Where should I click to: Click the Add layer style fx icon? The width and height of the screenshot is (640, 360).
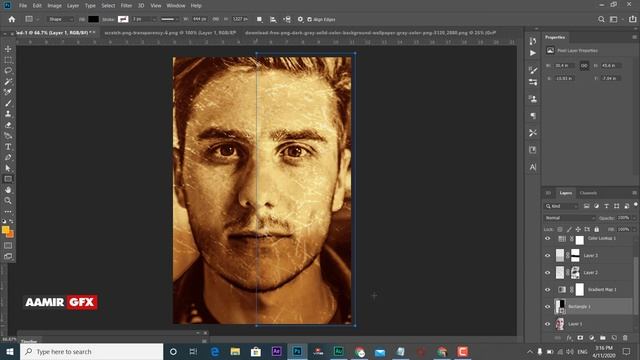click(569, 338)
